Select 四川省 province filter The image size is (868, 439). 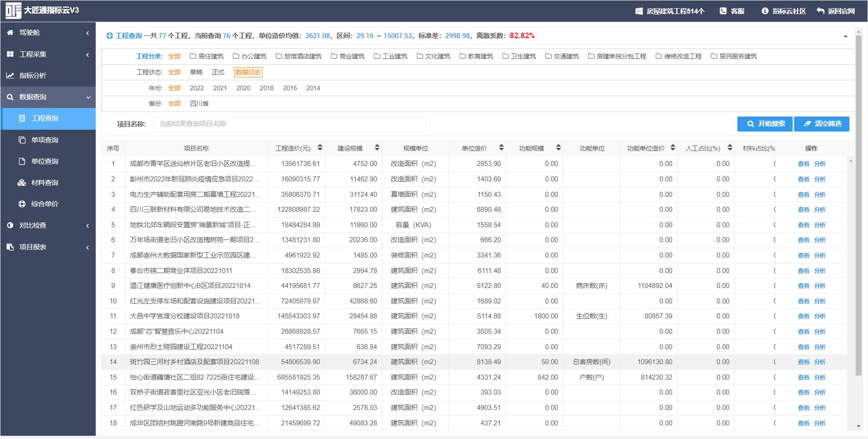(199, 103)
